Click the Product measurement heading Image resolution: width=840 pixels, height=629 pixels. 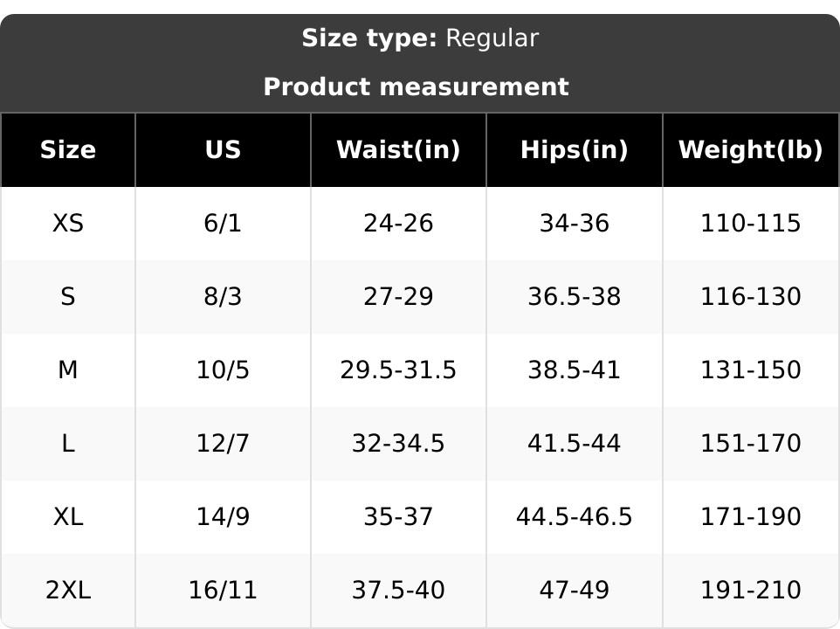[x=416, y=87]
